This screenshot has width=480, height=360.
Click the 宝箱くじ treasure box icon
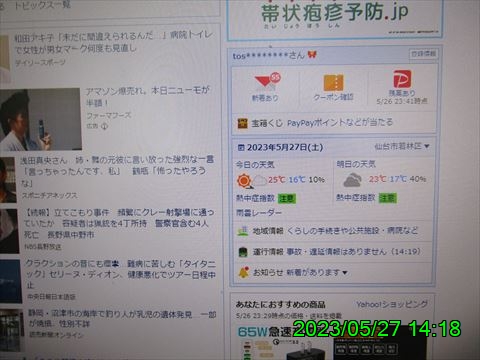pos(242,123)
